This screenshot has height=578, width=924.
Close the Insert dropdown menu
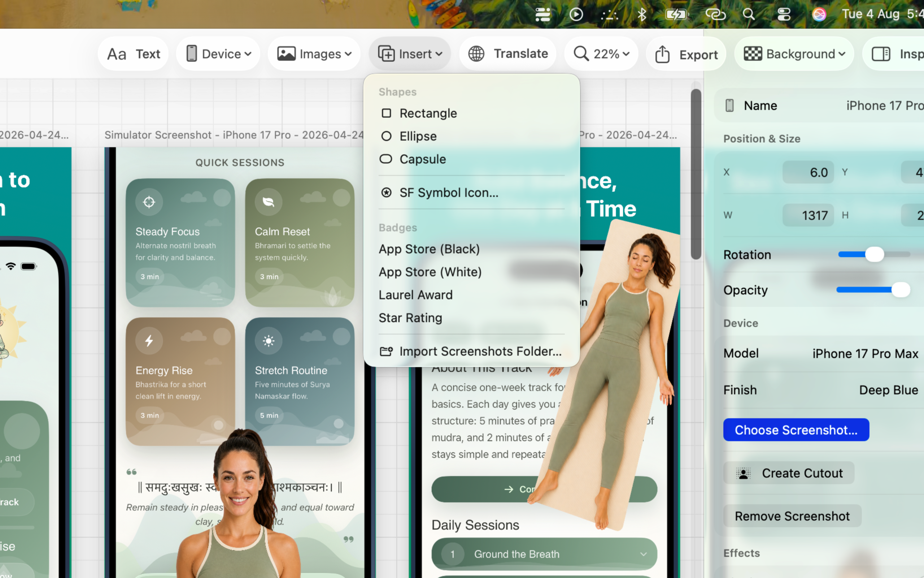coord(410,54)
